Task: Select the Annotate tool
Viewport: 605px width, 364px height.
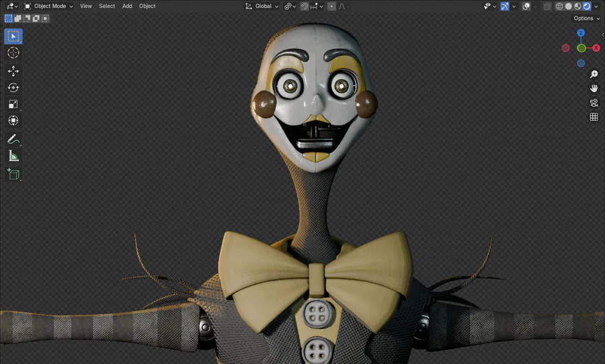Action: (13, 139)
